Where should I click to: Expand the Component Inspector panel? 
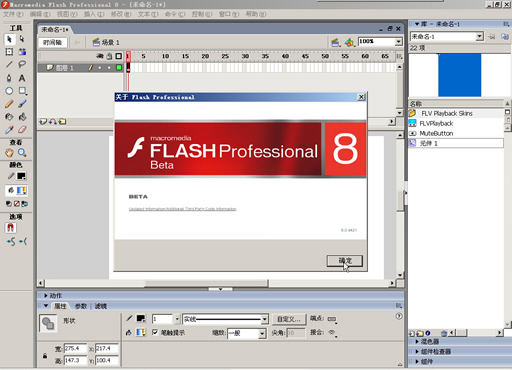417,351
